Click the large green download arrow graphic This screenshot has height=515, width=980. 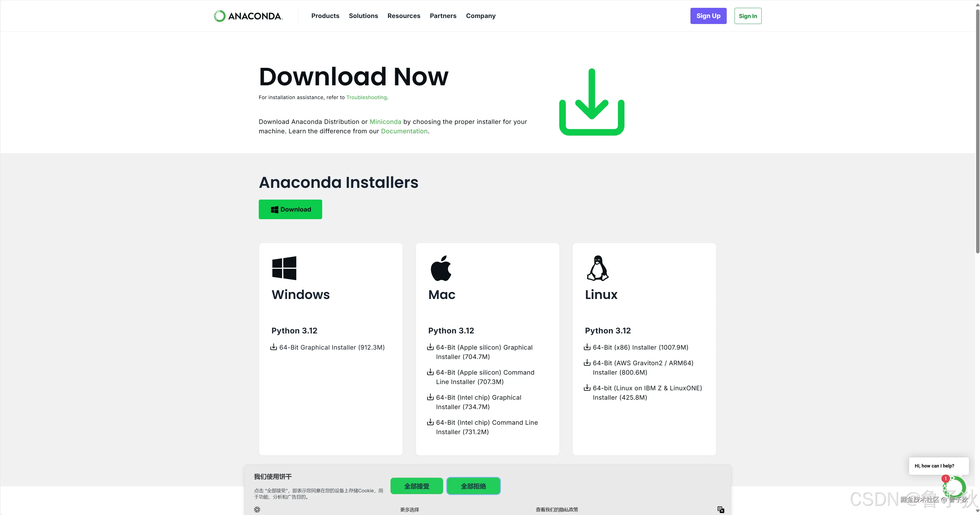point(592,102)
